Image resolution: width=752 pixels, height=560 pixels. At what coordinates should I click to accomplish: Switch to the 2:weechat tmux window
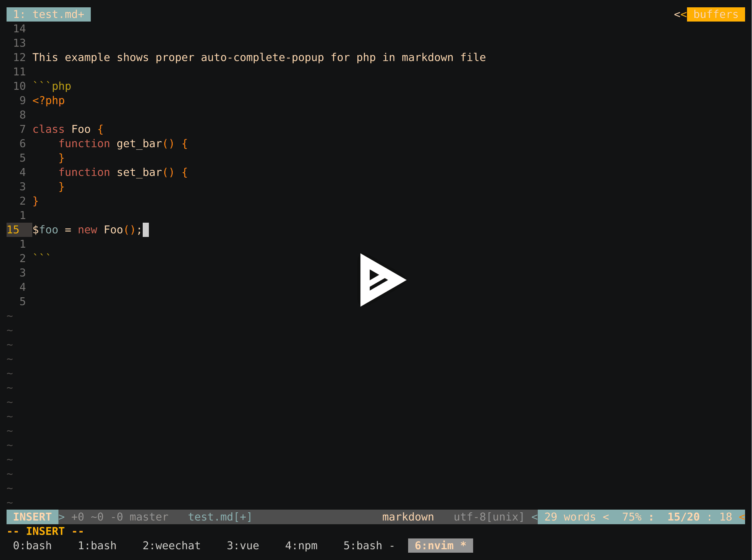pos(171,545)
